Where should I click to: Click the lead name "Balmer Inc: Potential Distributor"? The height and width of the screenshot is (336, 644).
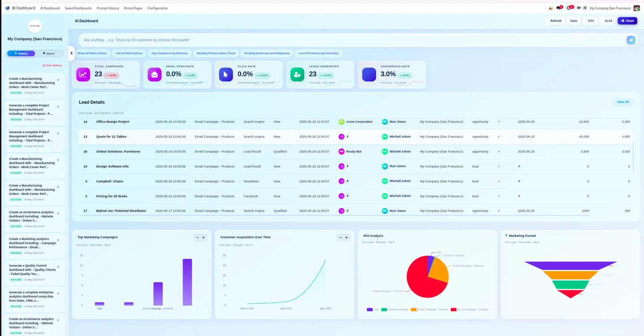[x=121, y=211]
